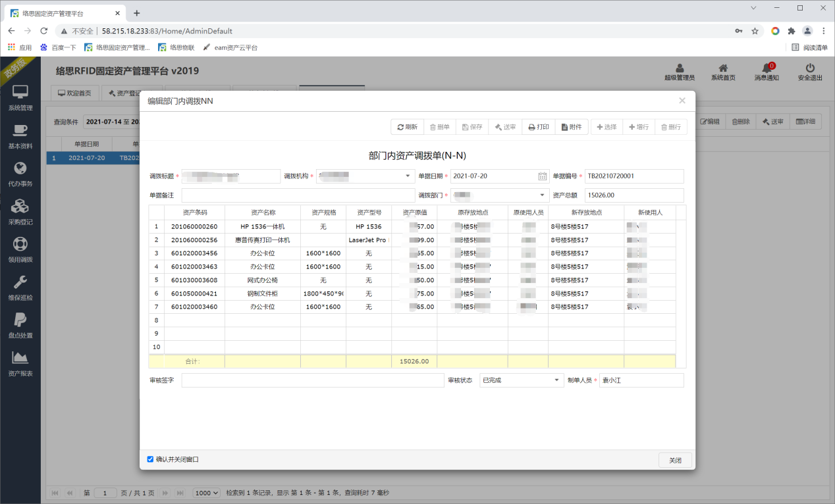
Task: Click the background toolbar 送审 button
Action: tap(773, 122)
